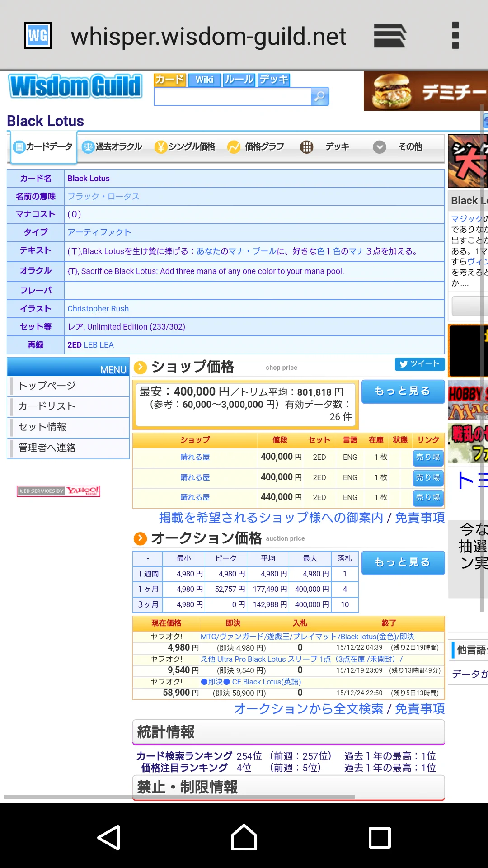Click 免責事項 link under shop prices

(420, 518)
